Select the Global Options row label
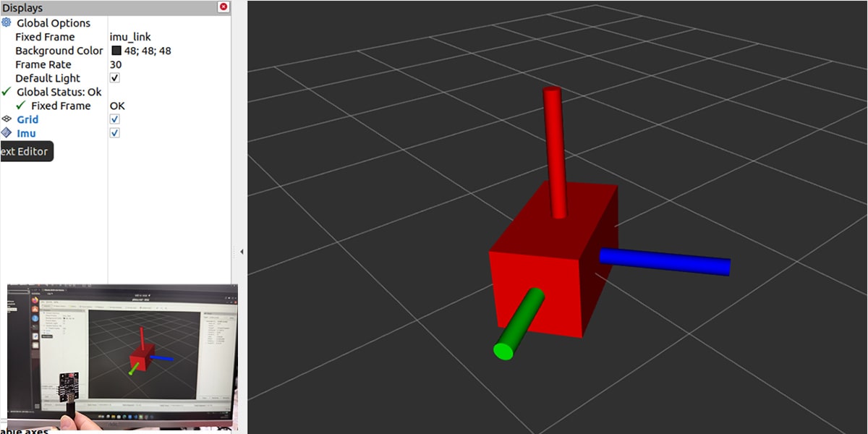This screenshot has width=868, height=434. pyautogui.click(x=53, y=23)
